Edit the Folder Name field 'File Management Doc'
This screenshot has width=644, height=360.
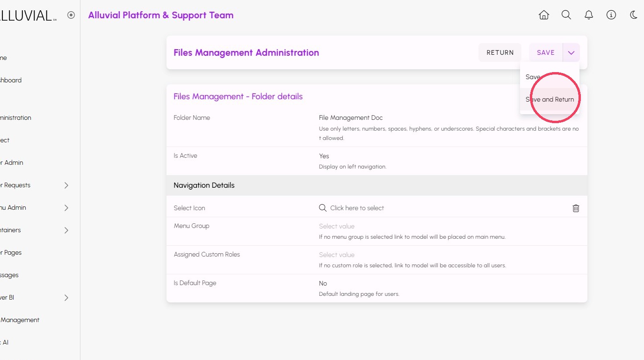pos(351,118)
